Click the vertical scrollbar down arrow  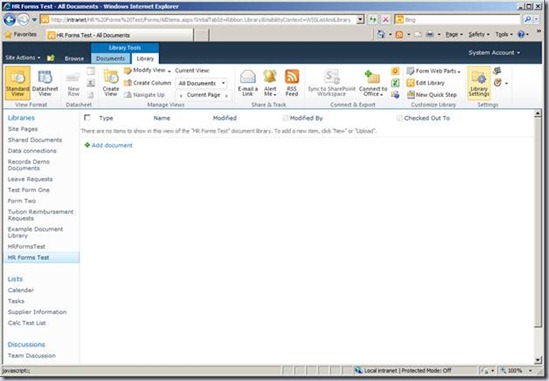[538, 360]
